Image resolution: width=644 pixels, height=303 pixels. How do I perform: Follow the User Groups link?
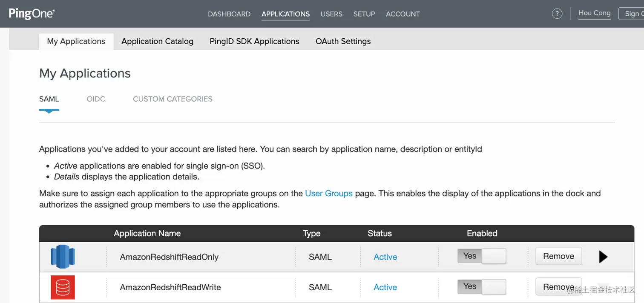(x=328, y=194)
